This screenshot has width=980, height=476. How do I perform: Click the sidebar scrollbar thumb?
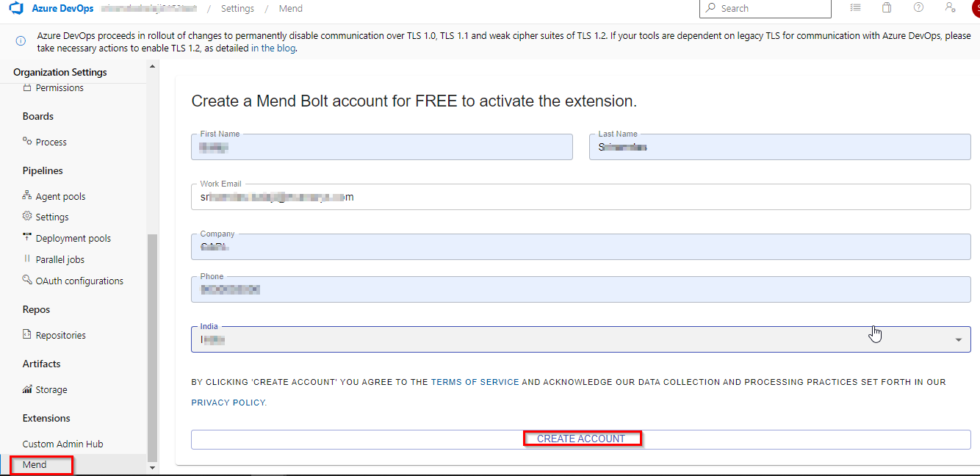click(153, 347)
